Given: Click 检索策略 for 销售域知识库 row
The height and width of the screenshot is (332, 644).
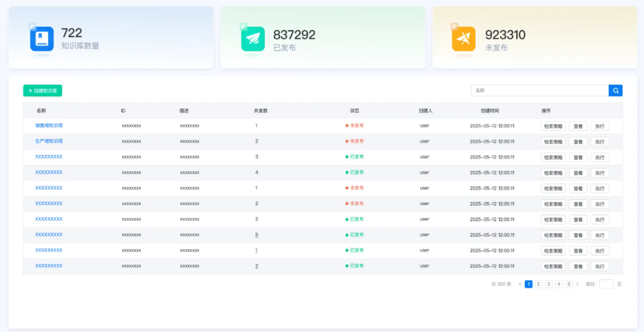Looking at the screenshot, I should tap(553, 127).
